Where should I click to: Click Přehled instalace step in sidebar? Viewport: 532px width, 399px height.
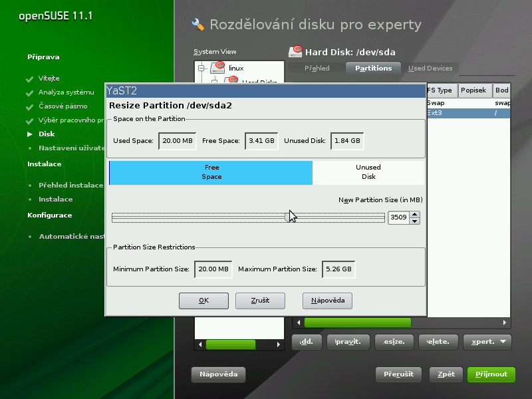pyautogui.click(x=71, y=186)
